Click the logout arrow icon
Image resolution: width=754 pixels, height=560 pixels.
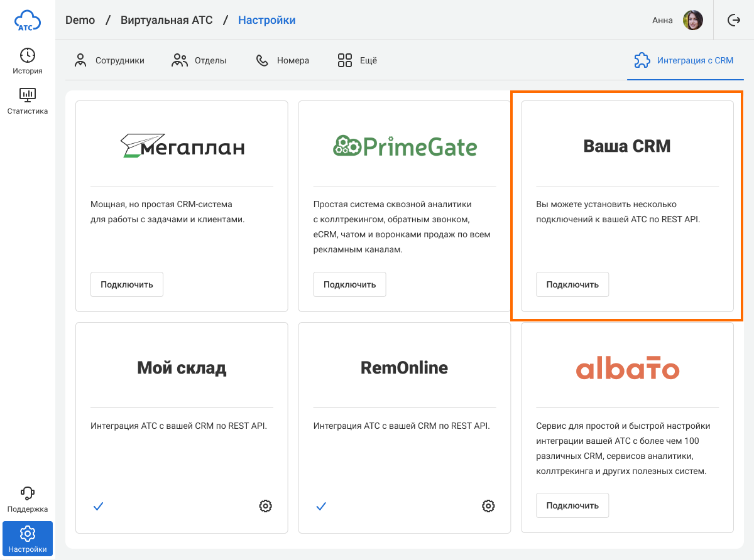(x=733, y=20)
